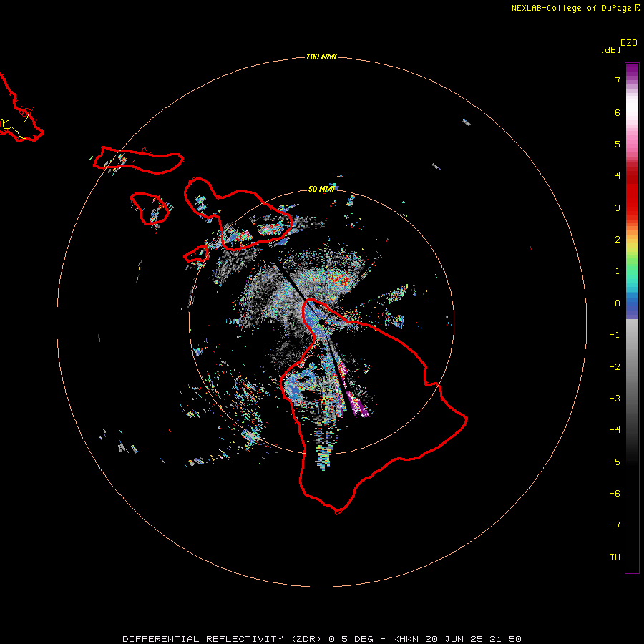Click the 1 value on the colorbar scale
This screenshot has width=644, height=644.
618,271
